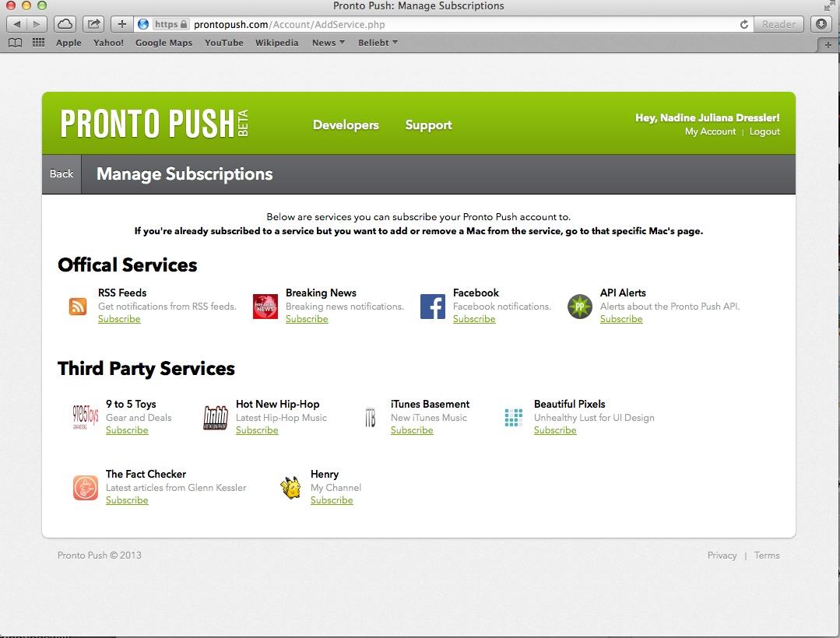The image size is (840, 638).
Task: Click the Third Party Services heading
Action: click(146, 369)
